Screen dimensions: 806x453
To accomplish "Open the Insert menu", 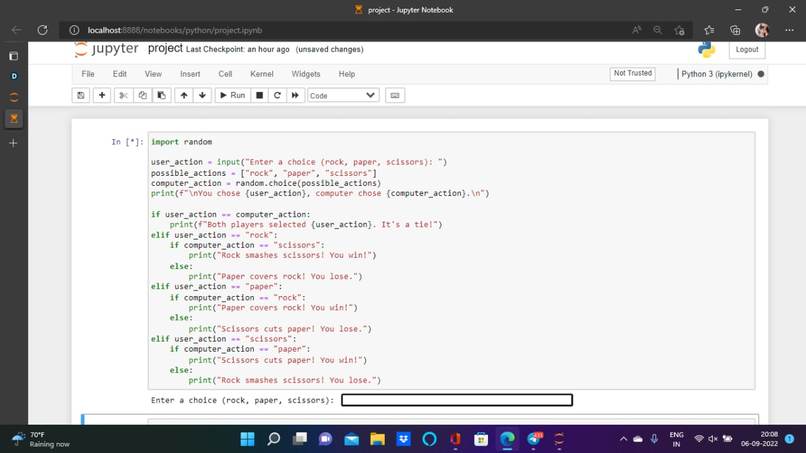I will (190, 74).
